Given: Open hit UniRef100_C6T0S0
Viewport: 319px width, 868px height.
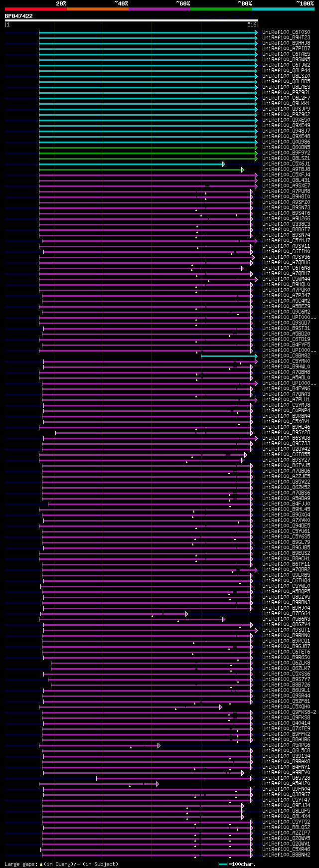Looking at the screenshot, I should [286, 32].
